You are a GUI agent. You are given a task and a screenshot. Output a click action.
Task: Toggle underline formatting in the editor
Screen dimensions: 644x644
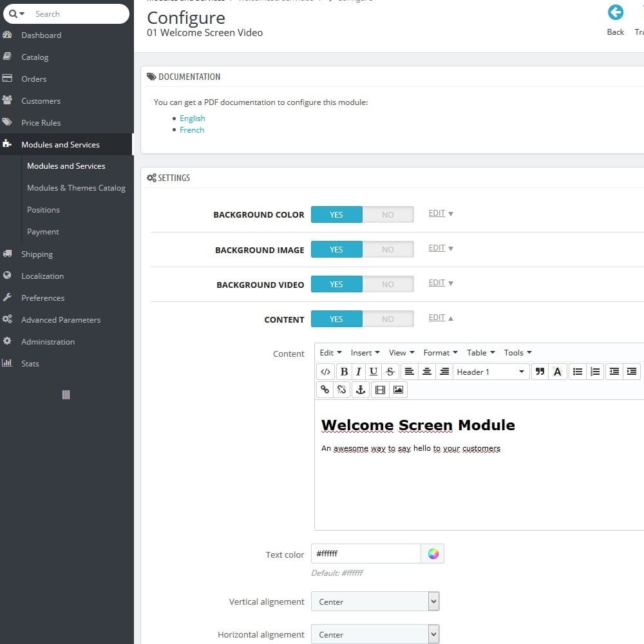tap(374, 372)
